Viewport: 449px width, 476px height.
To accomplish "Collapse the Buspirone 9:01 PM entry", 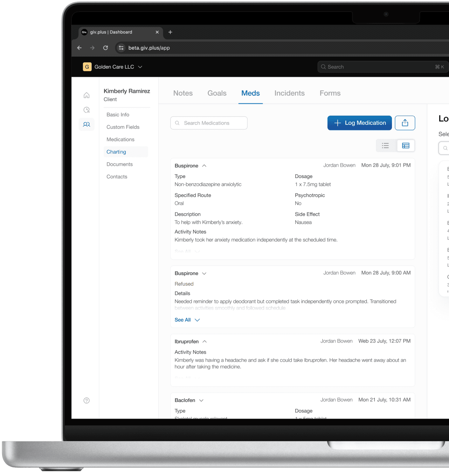I will (x=204, y=165).
